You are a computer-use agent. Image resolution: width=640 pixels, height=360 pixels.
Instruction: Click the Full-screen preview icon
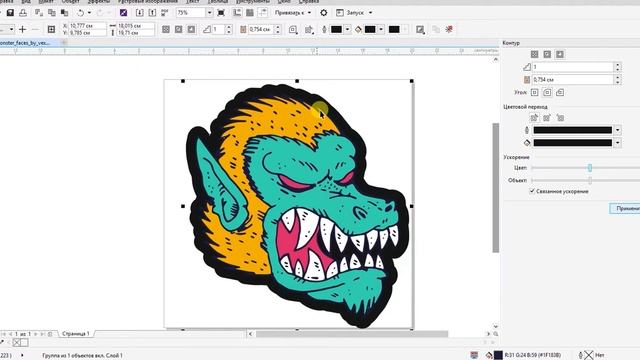point(221,13)
